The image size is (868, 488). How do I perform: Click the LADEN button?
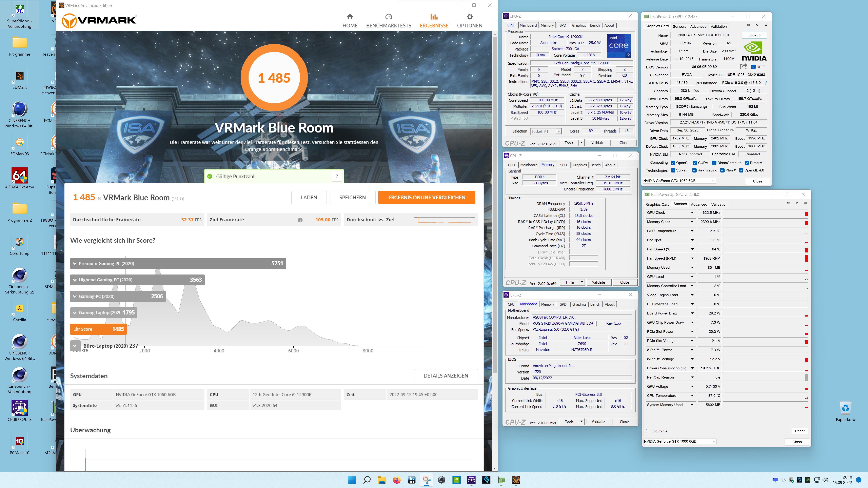(309, 197)
